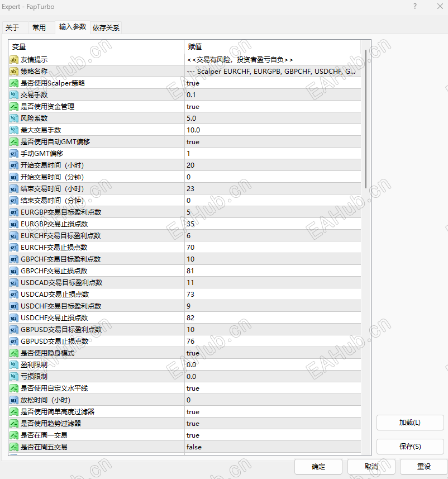Click the string icon beside 策略名称

pos(14,72)
